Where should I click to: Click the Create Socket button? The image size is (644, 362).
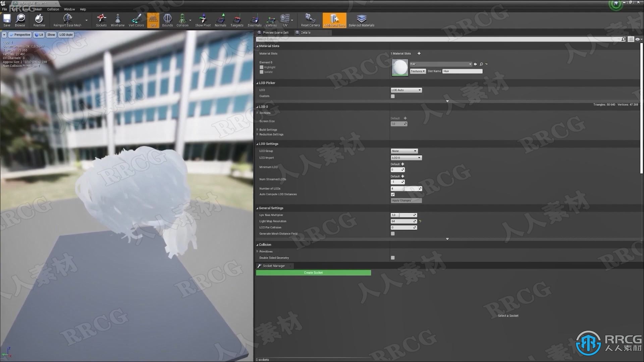point(314,272)
